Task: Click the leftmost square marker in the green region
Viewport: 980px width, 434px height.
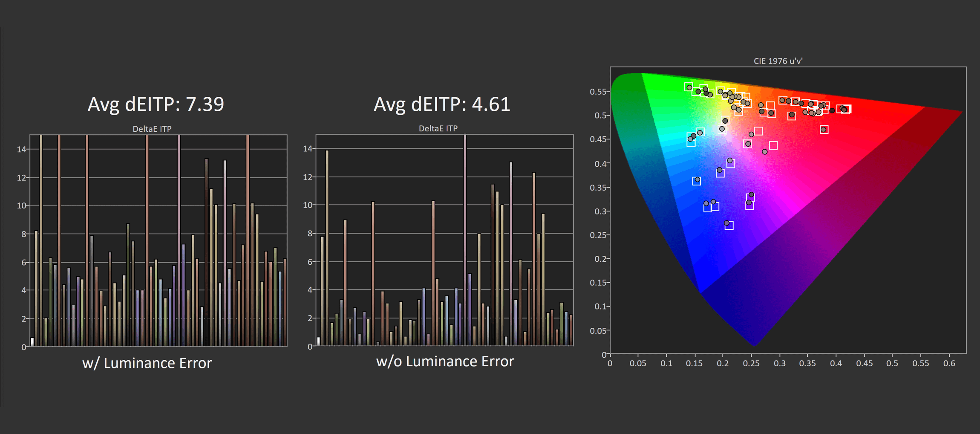Action: pyautogui.click(x=689, y=87)
